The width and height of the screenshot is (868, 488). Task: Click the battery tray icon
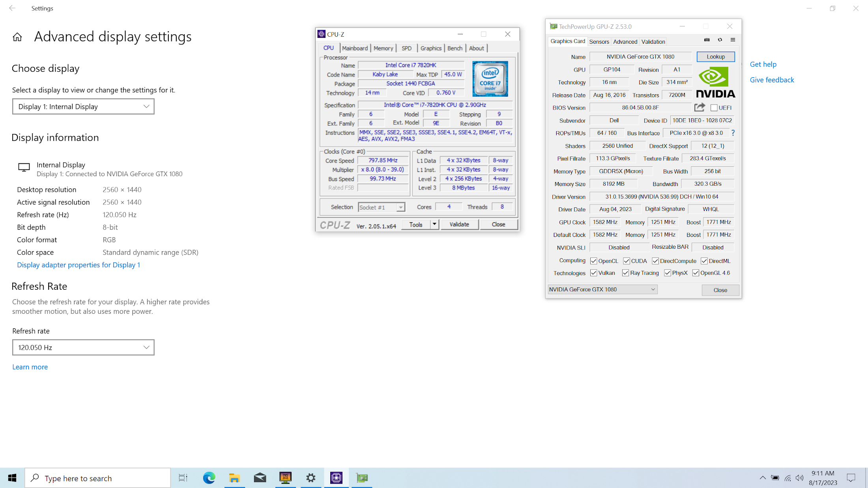[x=775, y=478]
